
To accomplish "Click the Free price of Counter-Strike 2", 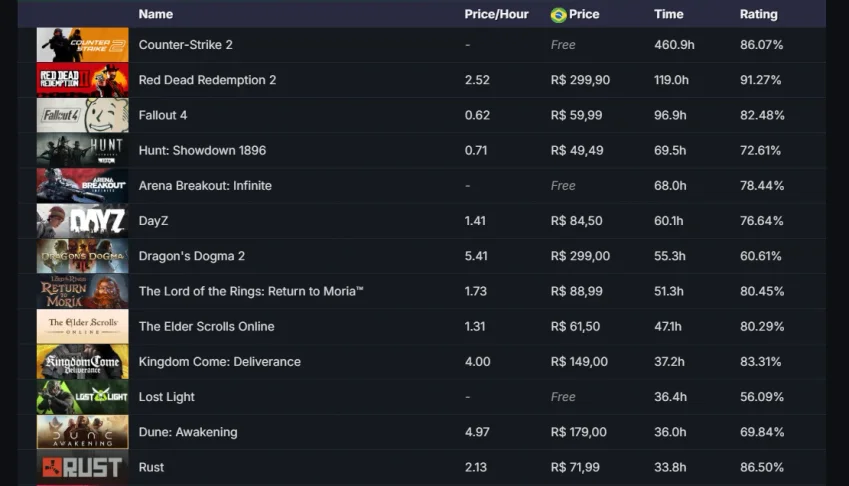I will (x=563, y=45).
